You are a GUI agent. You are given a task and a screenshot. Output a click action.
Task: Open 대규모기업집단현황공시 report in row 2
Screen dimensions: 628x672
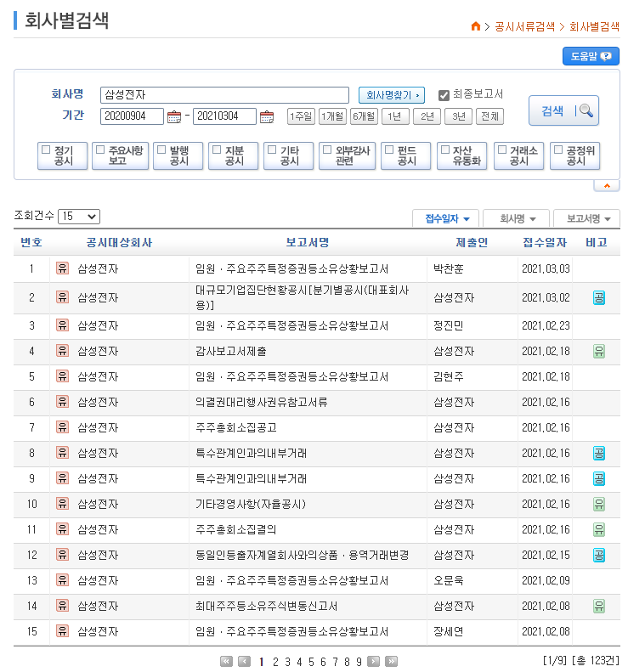point(303,297)
